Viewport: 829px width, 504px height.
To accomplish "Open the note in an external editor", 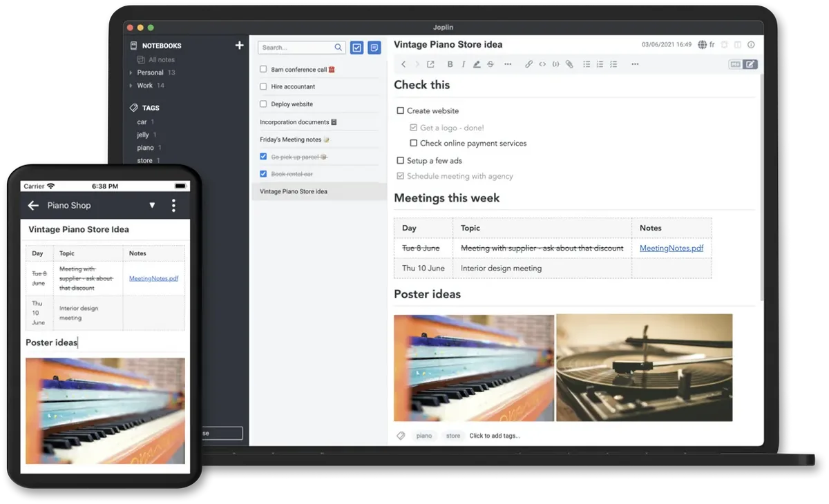I will [x=430, y=64].
